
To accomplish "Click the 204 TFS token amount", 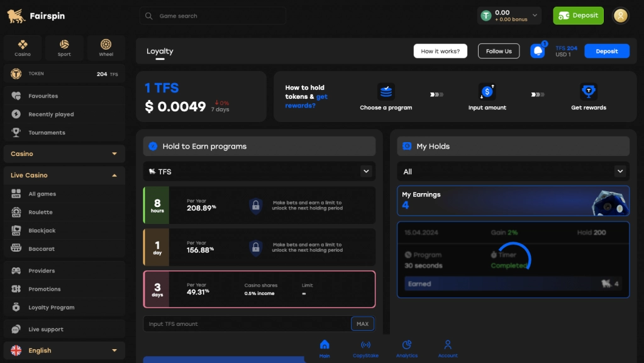I will [107, 74].
